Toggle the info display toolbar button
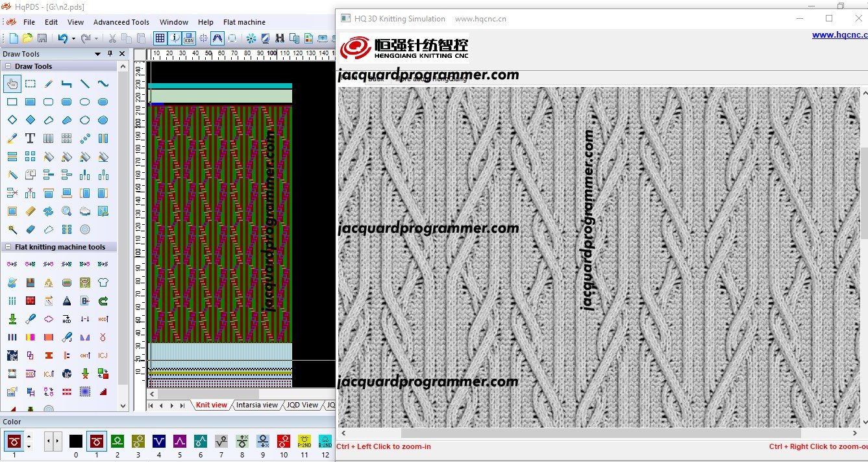868x462 pixels. pyautogui.click(x=175, y=39)
